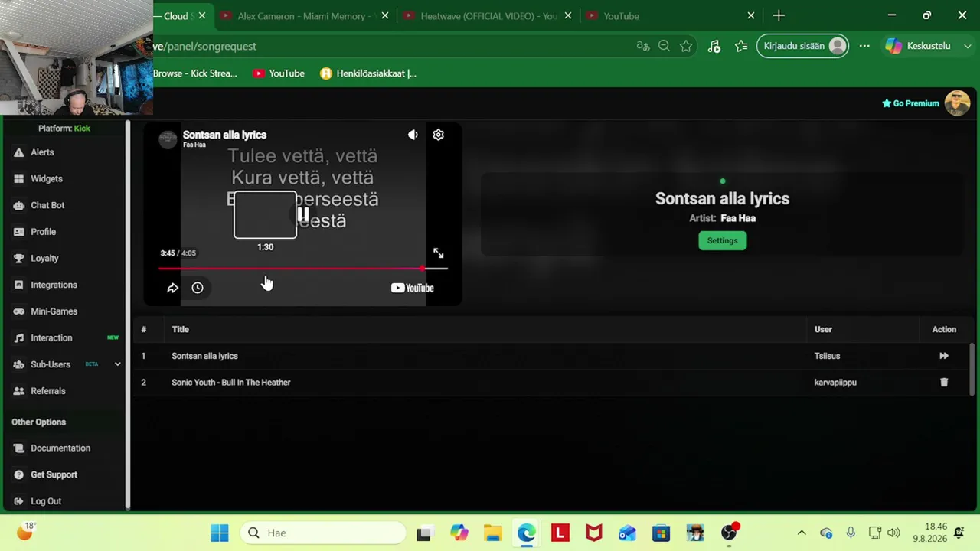
Task: Open Microsoft Store from the taskbar
Action: (661, 533)
